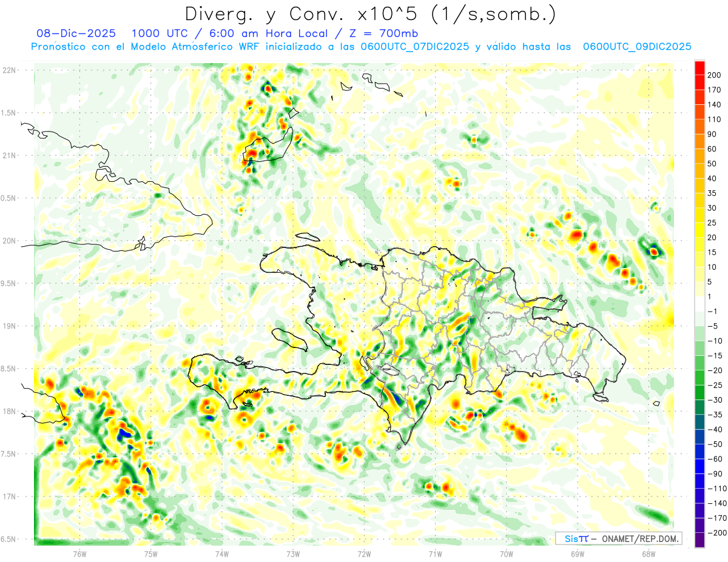Click the "74W" longitude label

click(x=222, y=554)
